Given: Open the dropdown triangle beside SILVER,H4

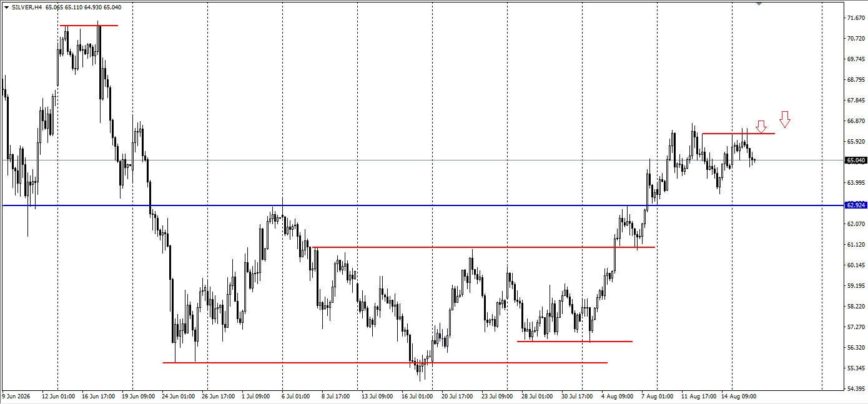Looking at the screenshot, I should point(6,7).
